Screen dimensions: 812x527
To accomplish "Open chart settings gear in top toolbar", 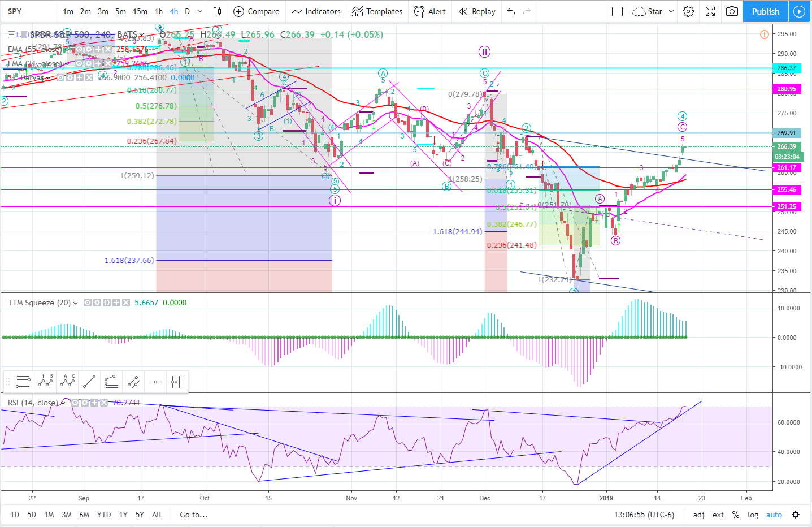I will click(688, 11).
